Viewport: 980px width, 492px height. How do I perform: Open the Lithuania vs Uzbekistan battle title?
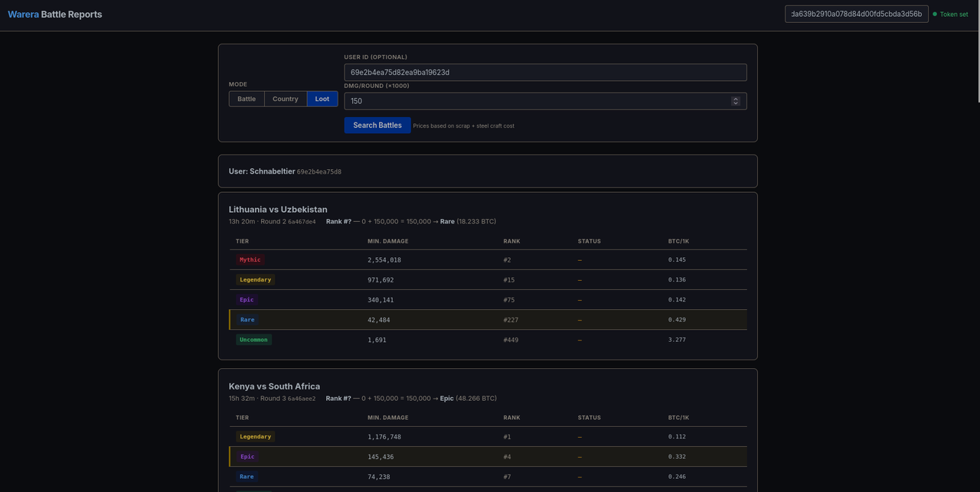coord(278,210)
